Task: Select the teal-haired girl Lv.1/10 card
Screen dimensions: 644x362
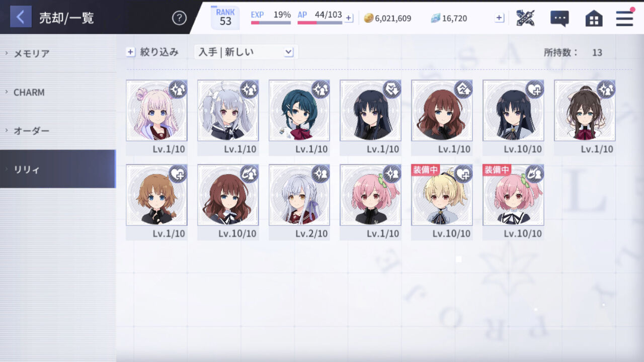Action: click(299, 117)
